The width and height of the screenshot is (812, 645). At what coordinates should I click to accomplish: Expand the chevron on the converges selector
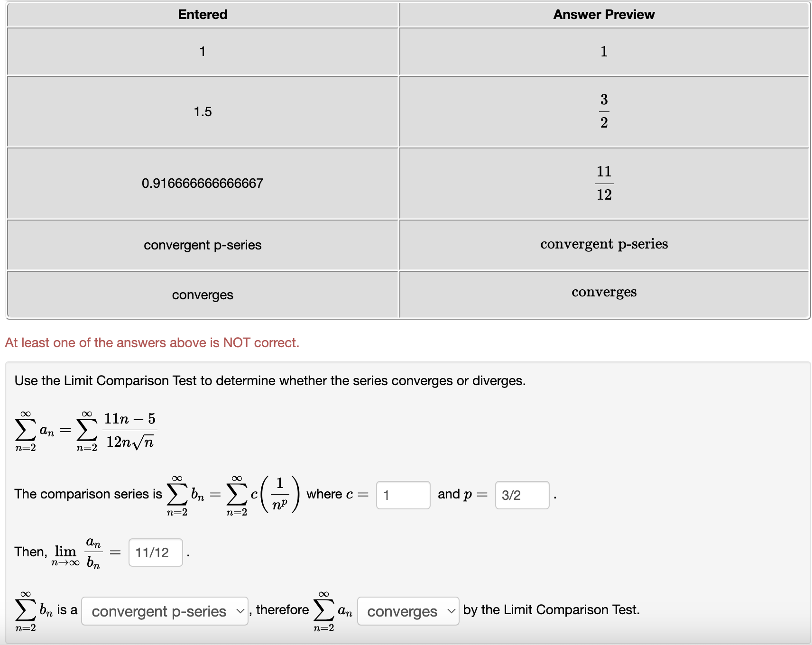pos(450,612)
